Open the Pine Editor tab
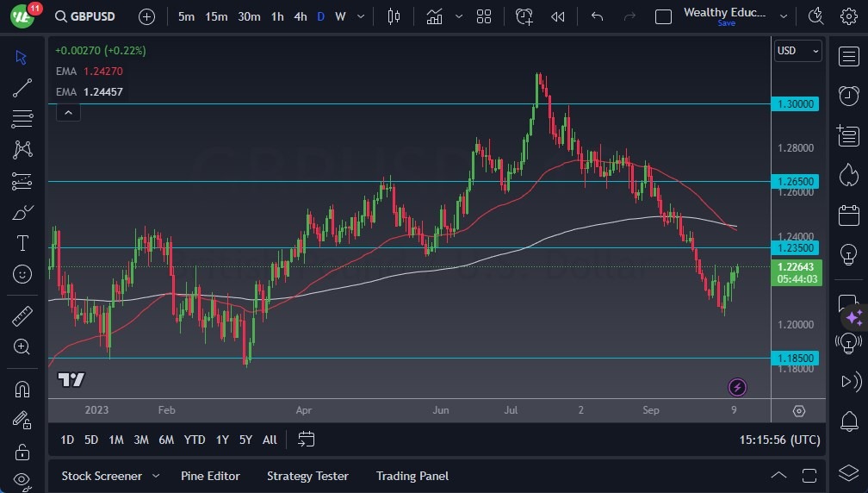868x493 pixels. point(210,476)
